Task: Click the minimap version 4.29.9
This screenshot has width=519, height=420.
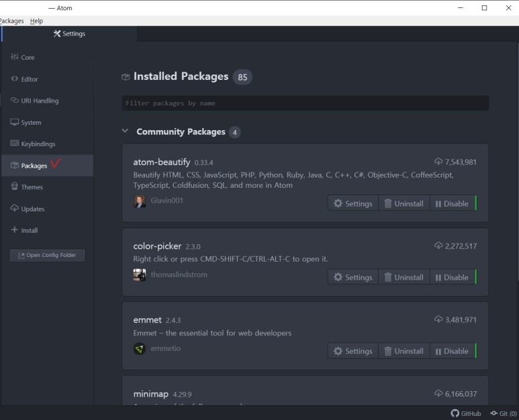Action: [x=182, y=395]
